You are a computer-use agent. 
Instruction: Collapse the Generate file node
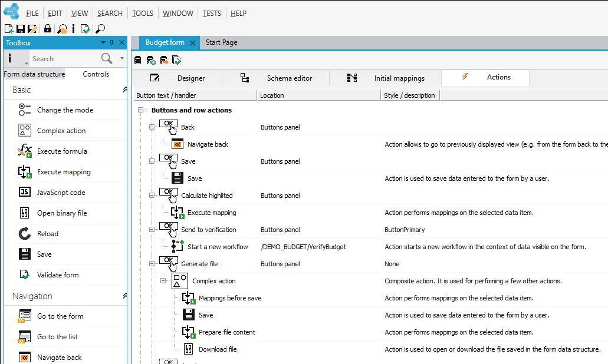tap(152, 264)
